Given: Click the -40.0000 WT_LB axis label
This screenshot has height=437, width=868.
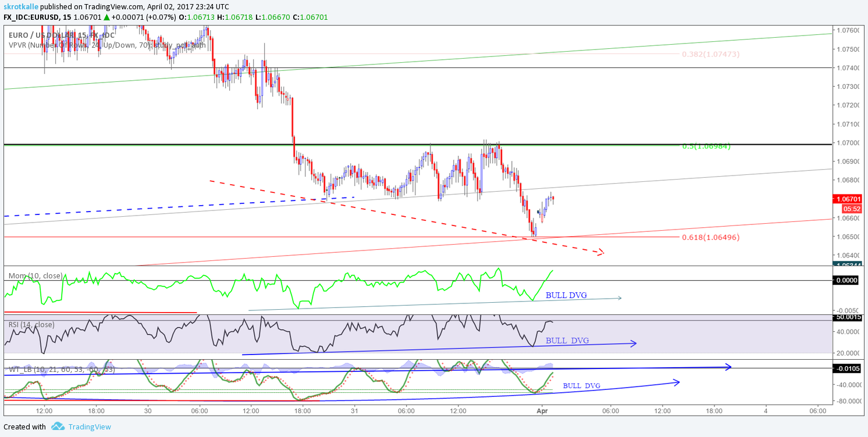Looking at the screenshot, I should pyautogui.click(x=849, y=385).
